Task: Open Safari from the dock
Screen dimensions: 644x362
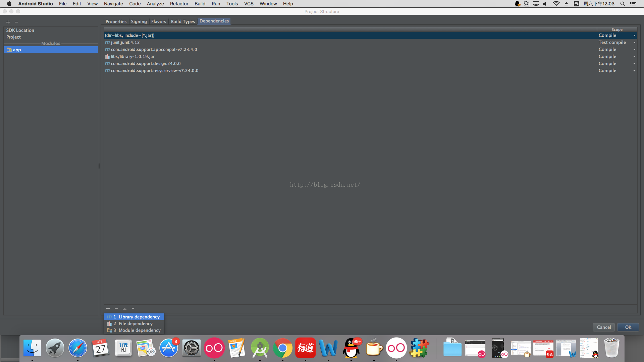Action: coord(78,348)
